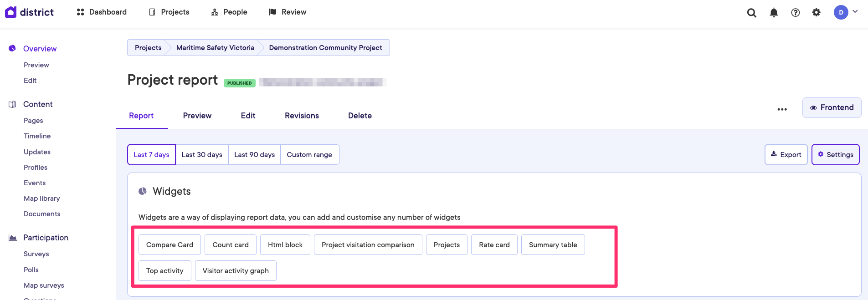Click the Overview pie chart icon
The height and width of the screenshot is (300, 868).
click(x=12, y=48)
